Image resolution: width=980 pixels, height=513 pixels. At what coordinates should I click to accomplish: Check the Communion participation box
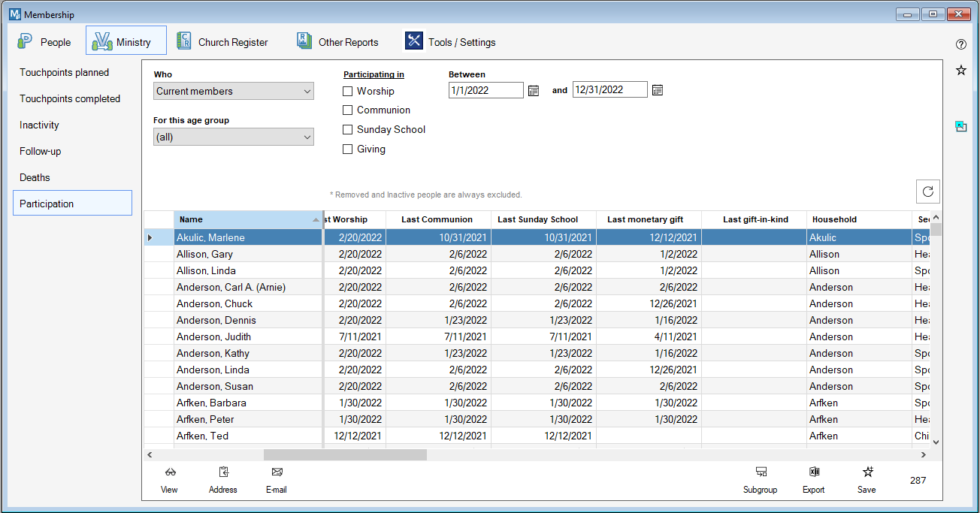click(348, 110)
